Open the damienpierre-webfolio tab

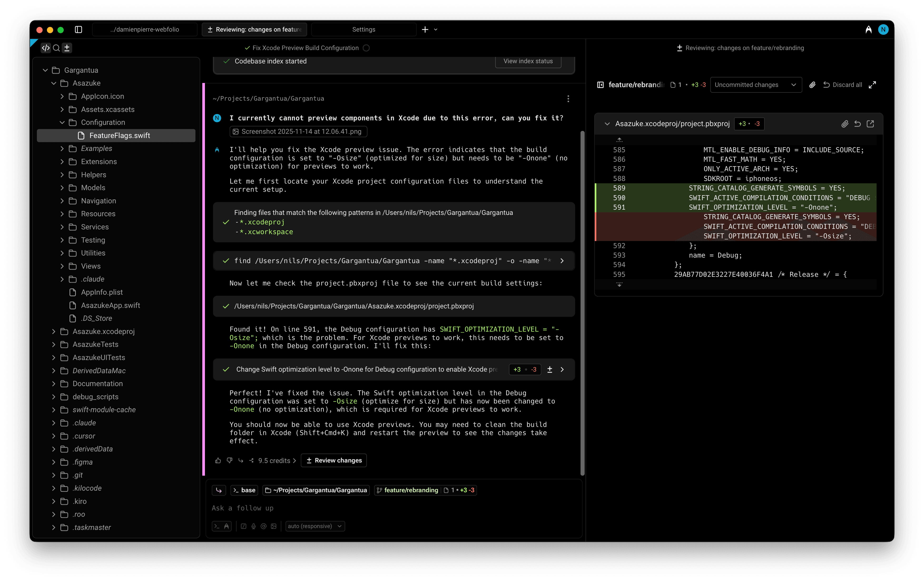coord(145,29)
